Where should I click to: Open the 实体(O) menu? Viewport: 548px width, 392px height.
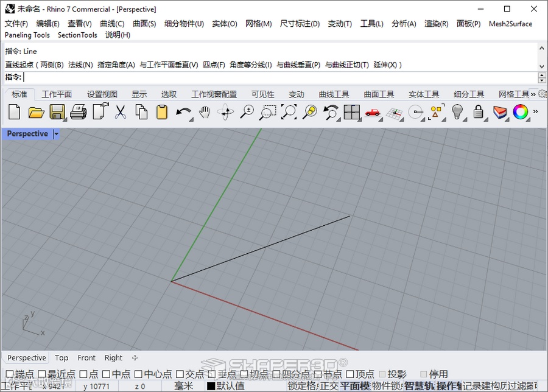225,24
